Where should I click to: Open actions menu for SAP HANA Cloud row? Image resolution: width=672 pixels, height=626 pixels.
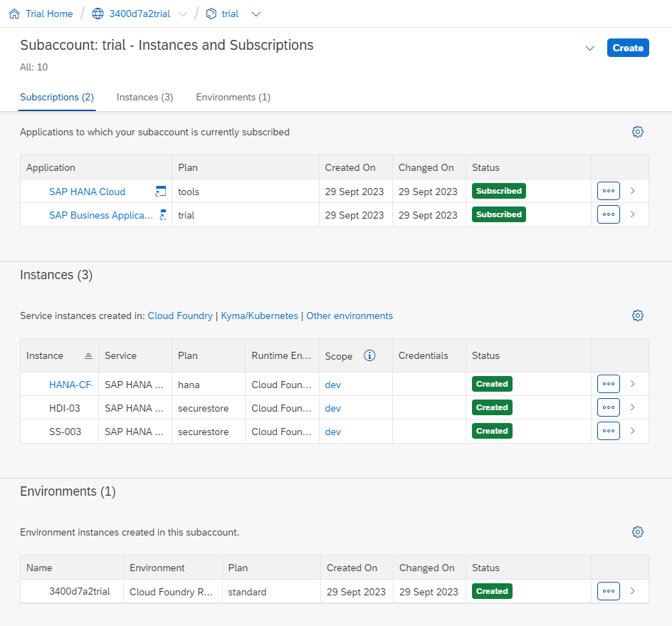pyautogui.click(x=608, y=191)
